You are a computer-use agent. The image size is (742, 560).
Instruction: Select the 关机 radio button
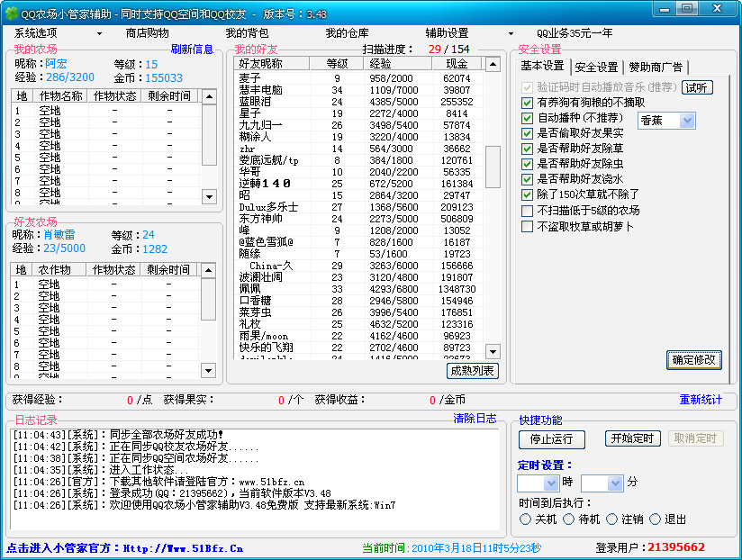pos(525,519)
